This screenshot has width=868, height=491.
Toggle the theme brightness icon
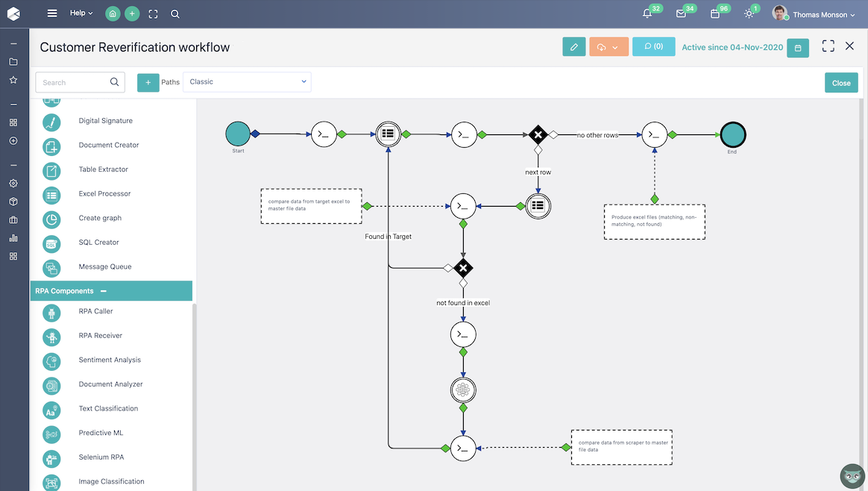tap(750, 13)
